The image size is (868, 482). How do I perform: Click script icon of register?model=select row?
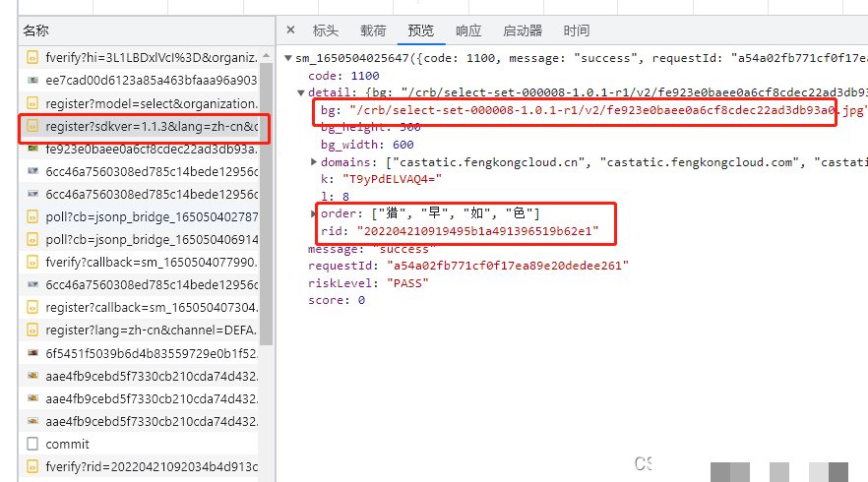(32, 103)
